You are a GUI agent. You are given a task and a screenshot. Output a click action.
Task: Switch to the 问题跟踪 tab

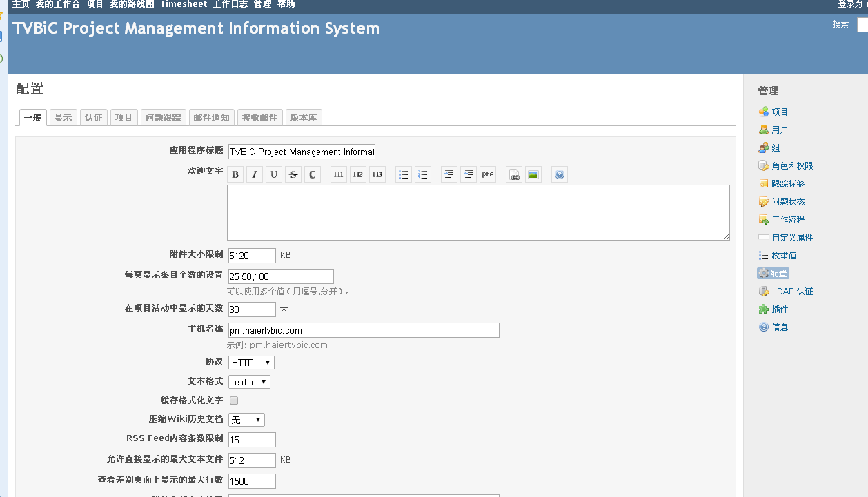[163, 118]
